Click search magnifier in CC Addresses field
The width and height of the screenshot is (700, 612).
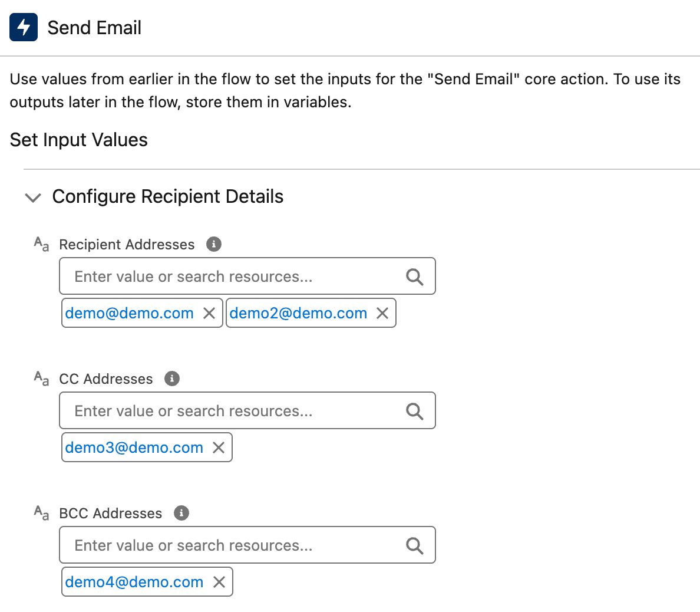tap(415, 411)
